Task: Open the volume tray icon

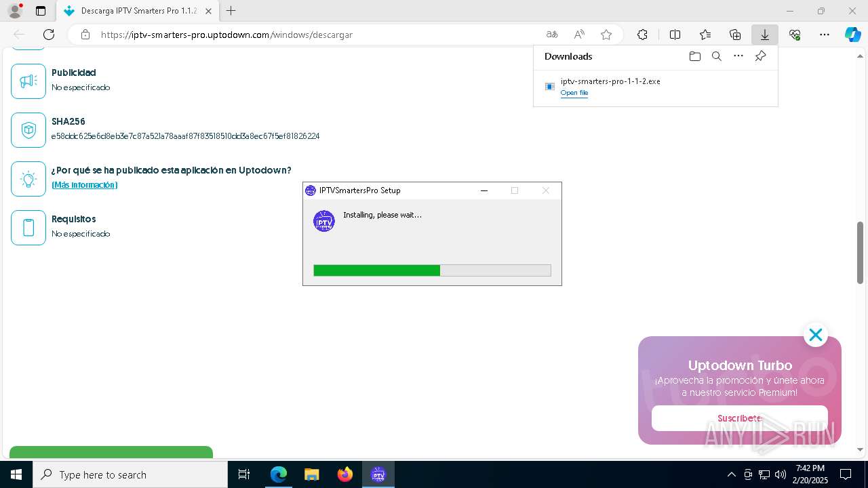Action: pyautogui.click(x=781, y=474)
